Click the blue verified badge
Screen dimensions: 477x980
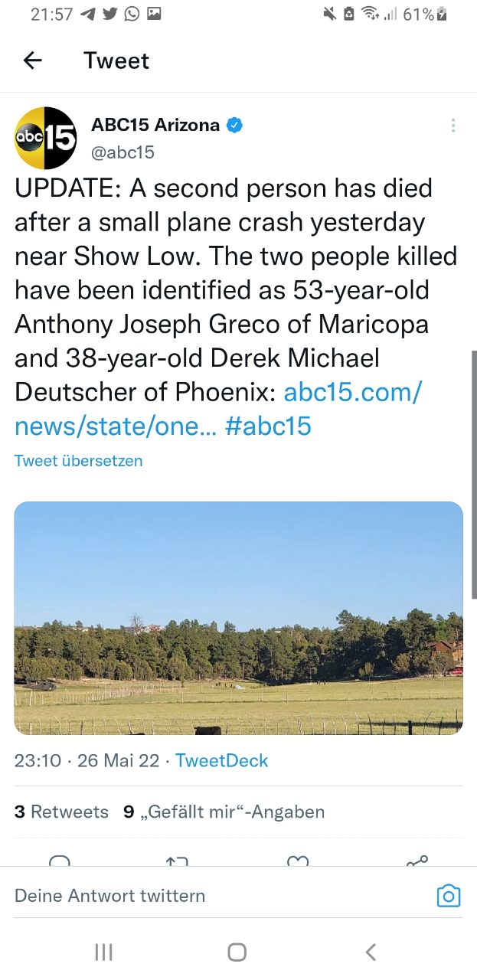[x=234, y=125]
